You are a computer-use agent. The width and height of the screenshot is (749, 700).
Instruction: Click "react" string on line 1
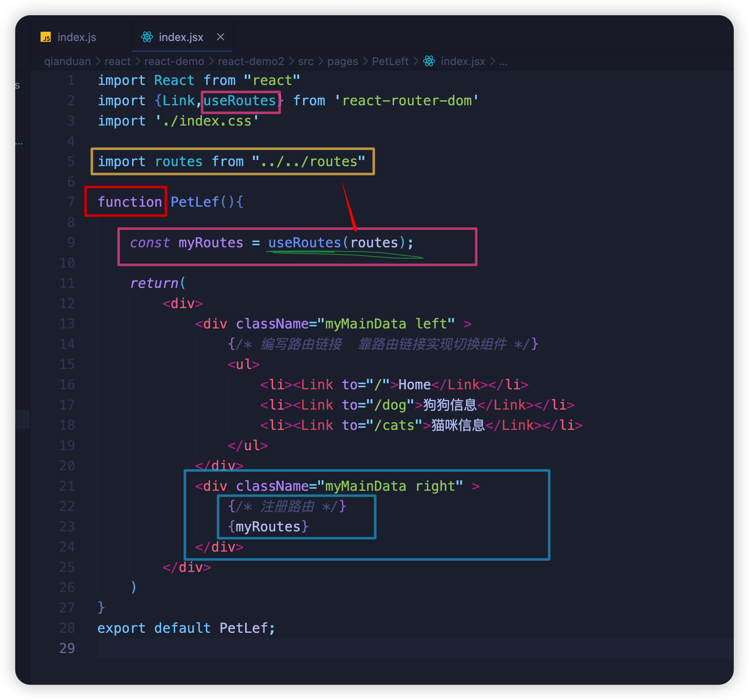(272, 80)
